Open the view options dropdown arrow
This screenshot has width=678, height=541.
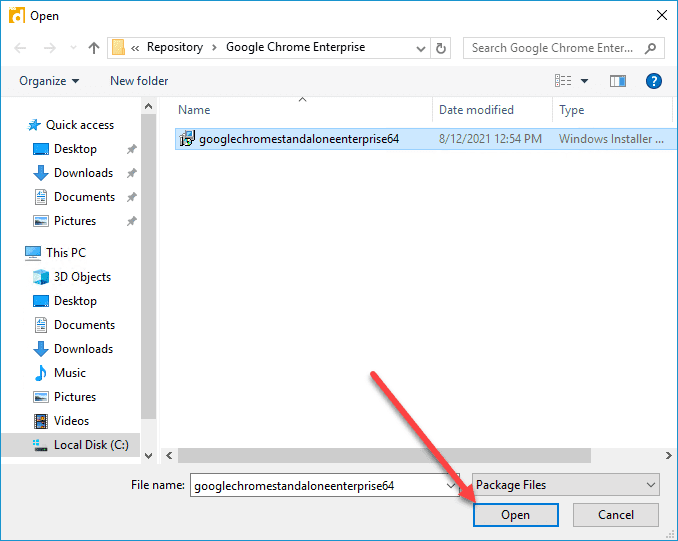tap(584, 81)
